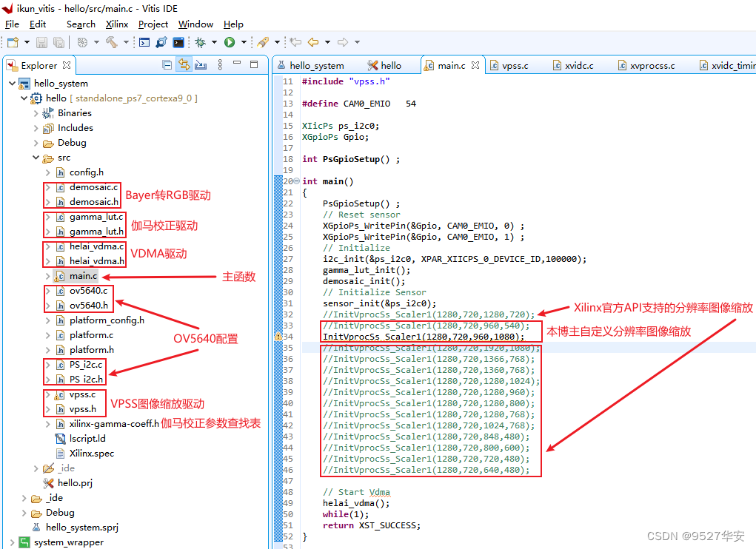756x549 pixels.
Task: Open the Back history dropdown arrow
Action: click(327, 42)
